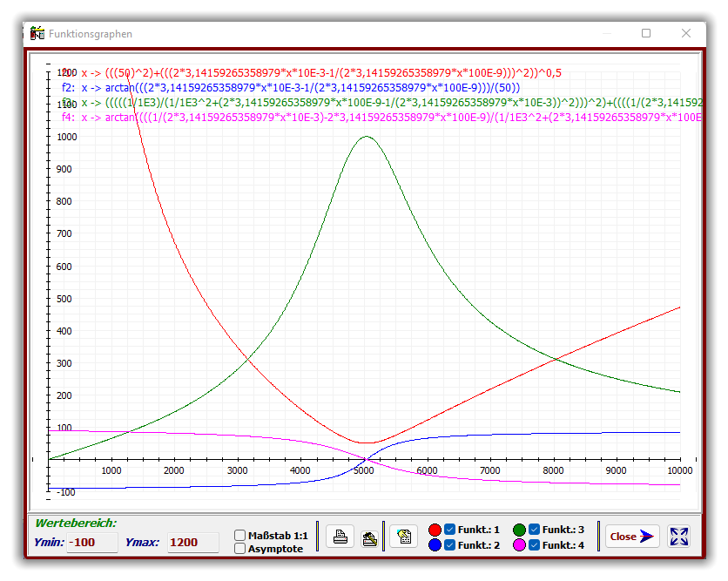
Task: Close the window with the title bar X
Action: [x=686, y=33]
